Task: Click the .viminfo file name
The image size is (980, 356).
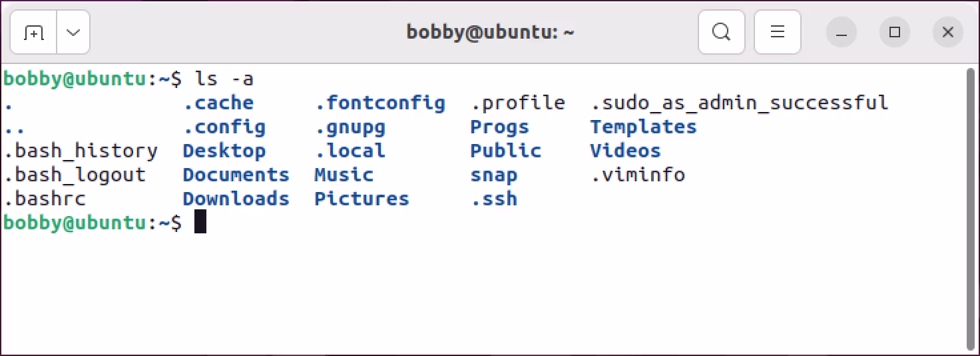Action: [637, 175]
